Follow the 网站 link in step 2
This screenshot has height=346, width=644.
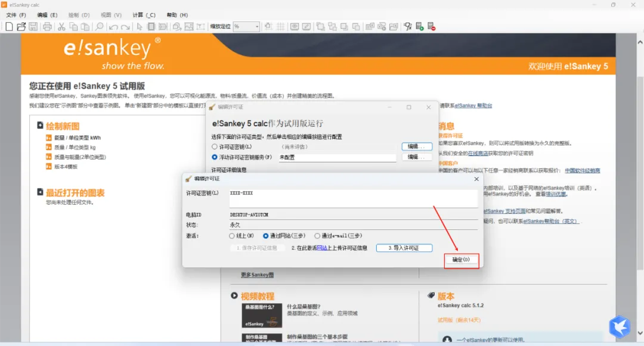pyautogui.click(x=321, y=248)
